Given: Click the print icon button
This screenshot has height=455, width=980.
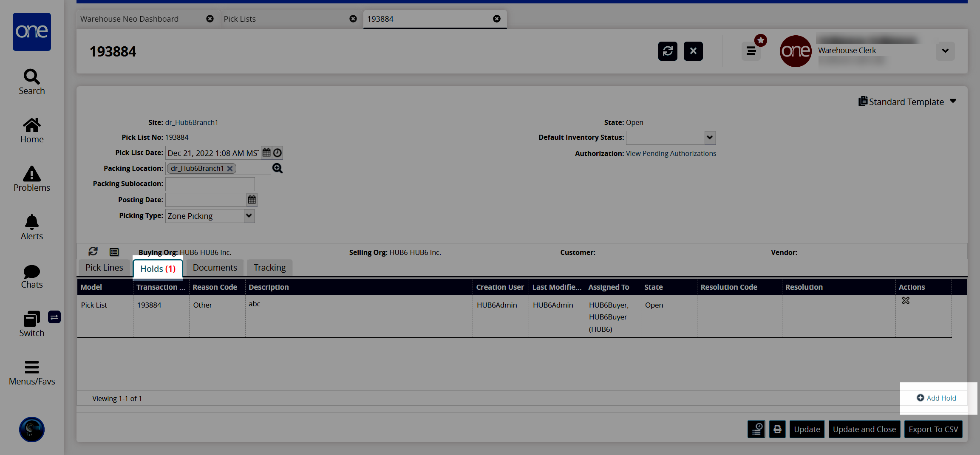Looking at the screenshot, I should 777,429.
